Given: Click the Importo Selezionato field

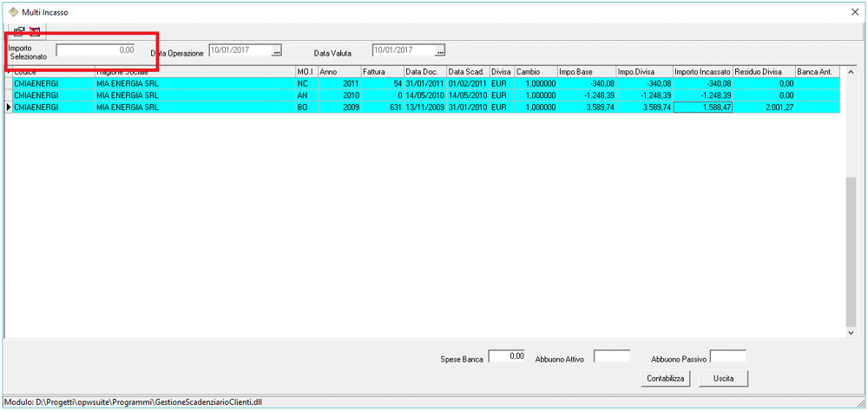Looking at the screenshot, I should pos(96,50).
